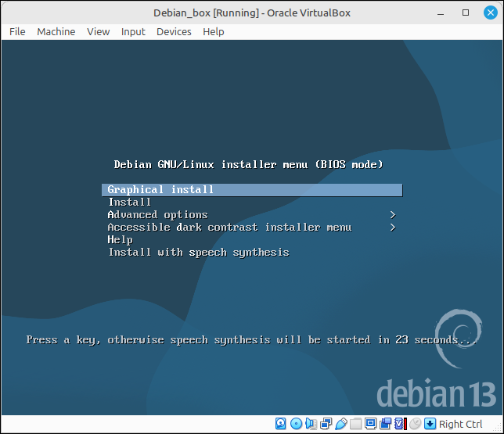Click the recording status icon

coord(385,424)
